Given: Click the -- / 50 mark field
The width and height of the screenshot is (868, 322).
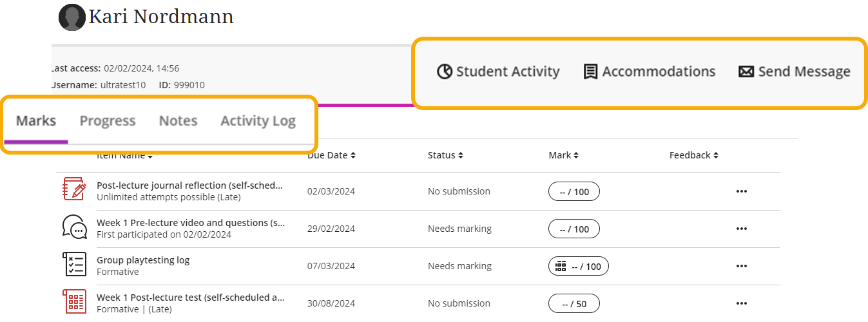Looking at the screenshot, I should point(574,304).
